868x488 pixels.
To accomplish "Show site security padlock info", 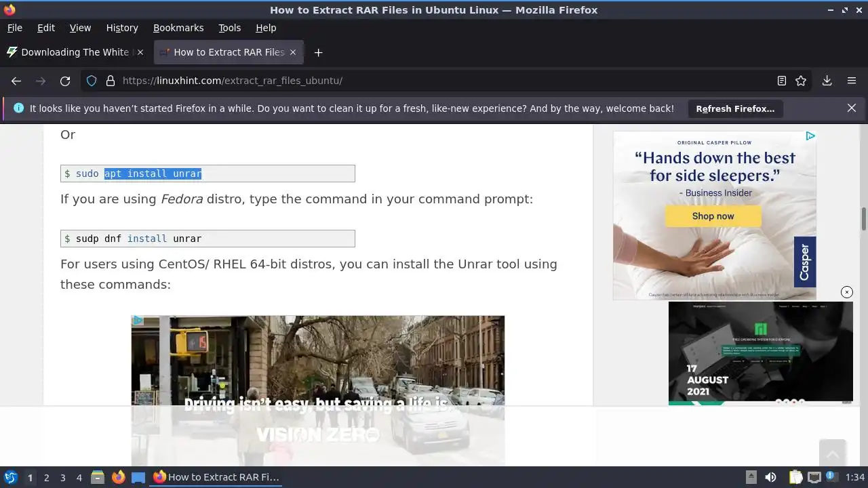I will coord(111,81).
